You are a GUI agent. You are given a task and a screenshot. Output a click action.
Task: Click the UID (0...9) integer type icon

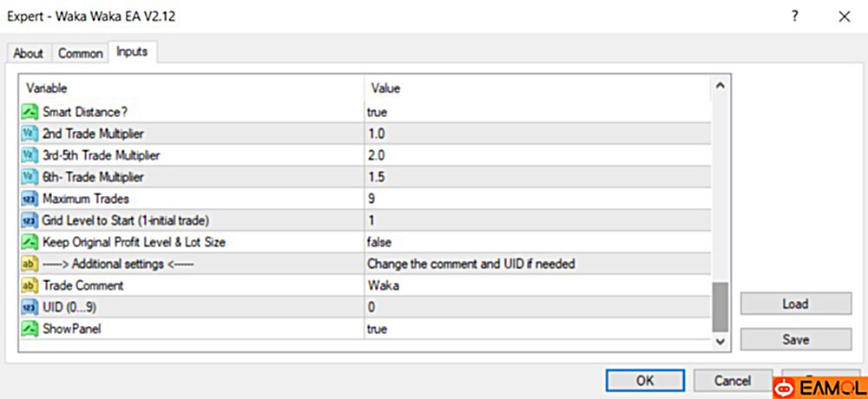click(29, 307)
